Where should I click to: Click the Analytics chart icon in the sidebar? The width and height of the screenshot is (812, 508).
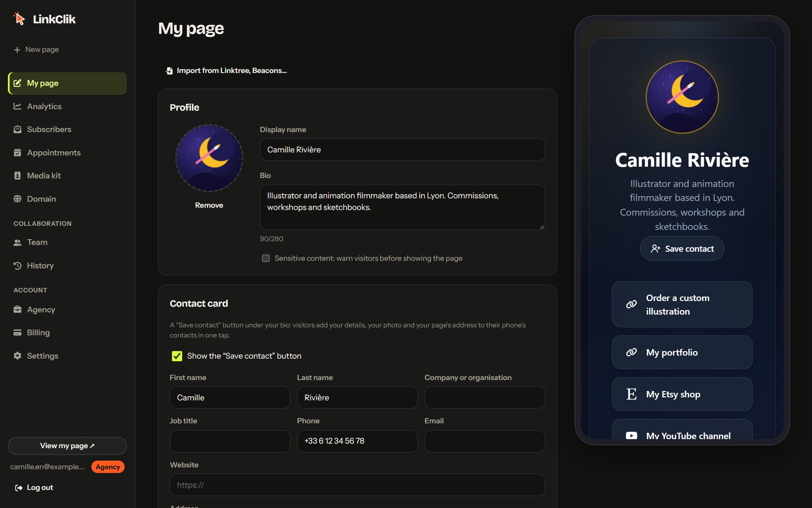click(17, 106)
